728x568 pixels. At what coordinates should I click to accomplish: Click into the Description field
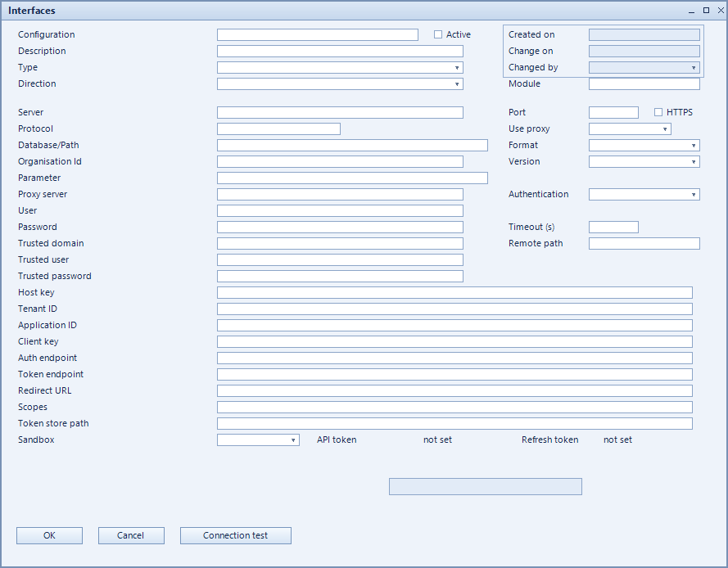click(340, 51)
